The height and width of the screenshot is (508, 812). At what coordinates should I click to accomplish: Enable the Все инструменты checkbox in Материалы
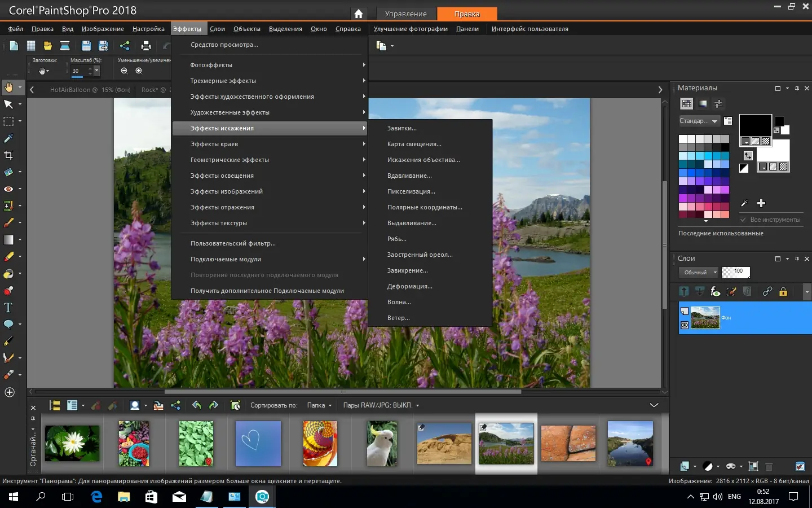744,220
